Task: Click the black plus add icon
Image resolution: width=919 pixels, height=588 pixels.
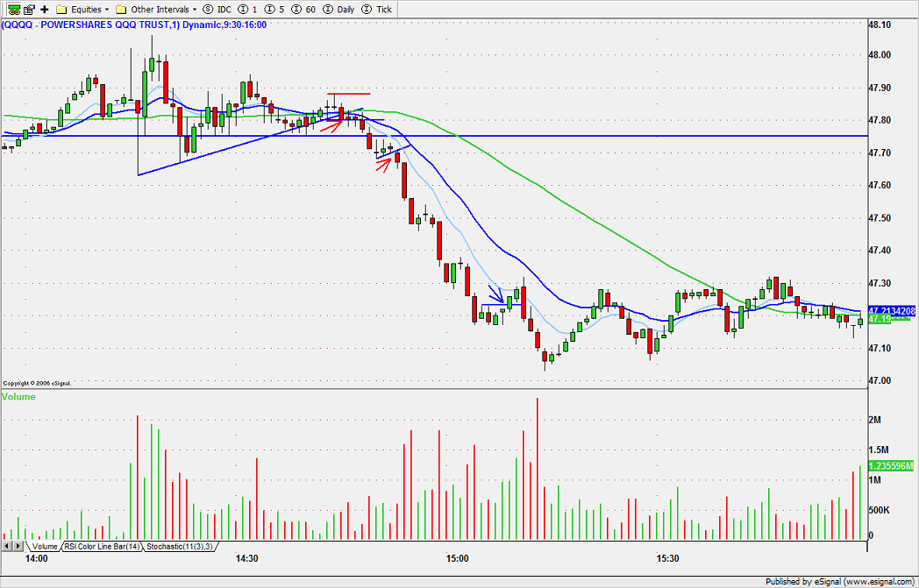Action: (x=44, y=10)
